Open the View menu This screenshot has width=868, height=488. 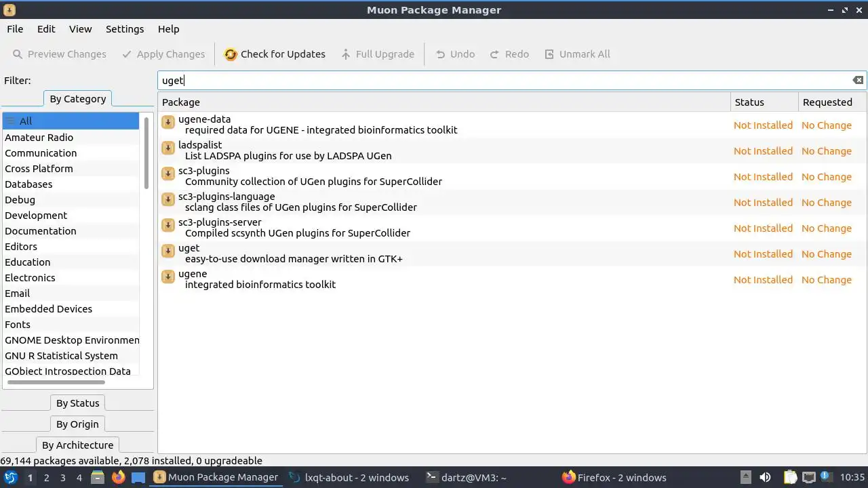coord(80,29)
